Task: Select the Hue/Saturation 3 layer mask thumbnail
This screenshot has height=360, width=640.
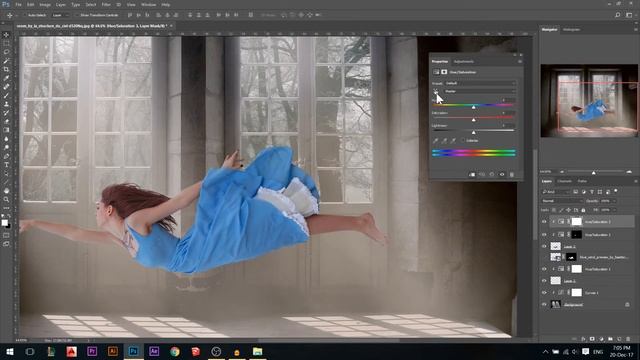Action: [x=576, y=222]
